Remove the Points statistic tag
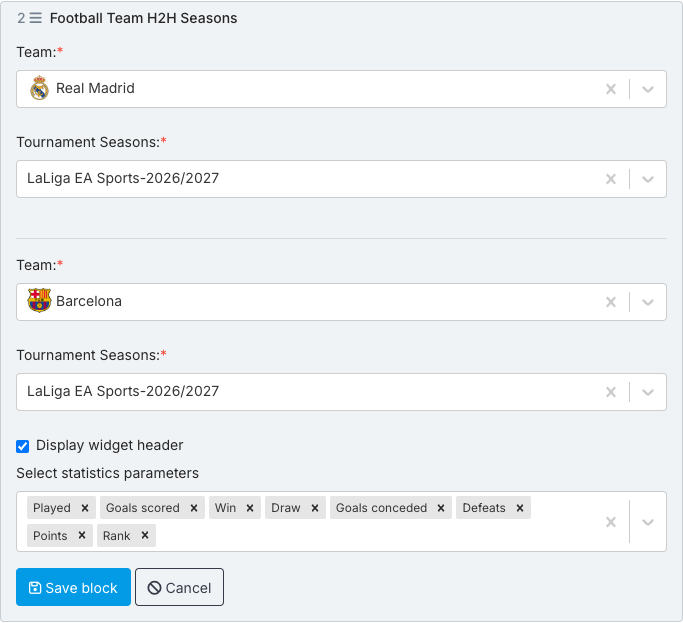The height and width of the screenshot is (623, 683). [x=82, y=535]
